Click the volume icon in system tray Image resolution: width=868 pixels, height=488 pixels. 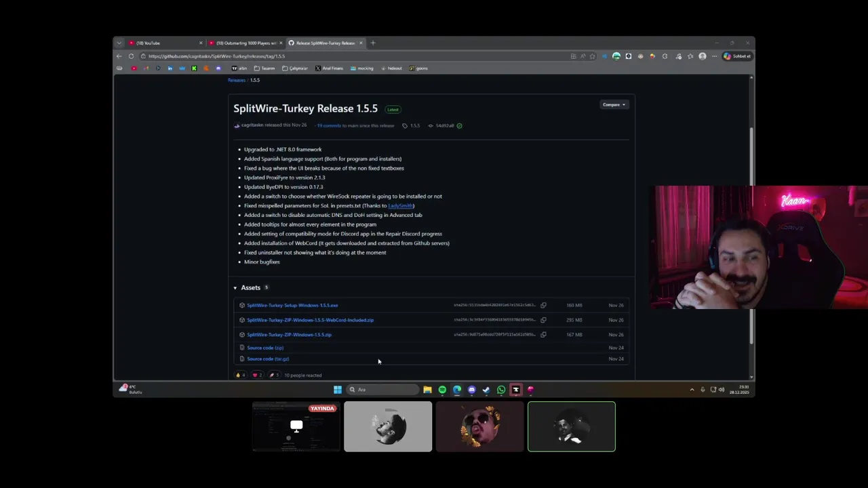click(x=722, y=390)
